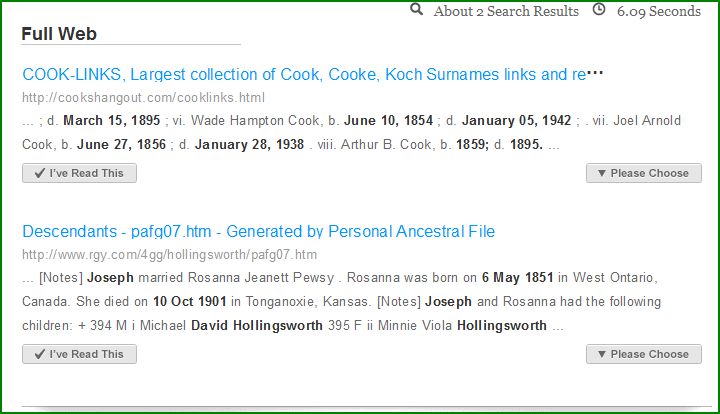The width and height of the screenshot is (720, 414).
Task: Click the About 2 Search Results text
Action: (x=506, y=11)
